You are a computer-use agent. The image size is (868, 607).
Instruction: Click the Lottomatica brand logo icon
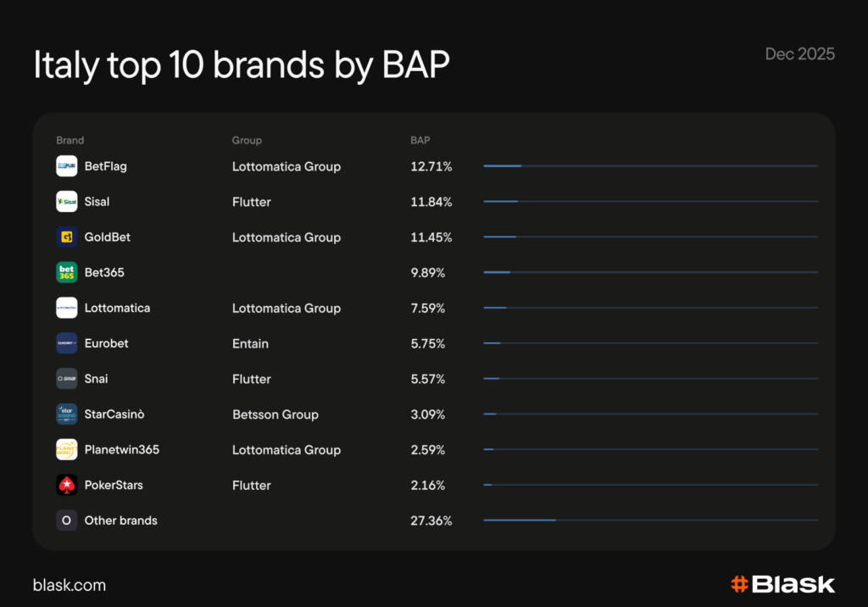[67, 308]
